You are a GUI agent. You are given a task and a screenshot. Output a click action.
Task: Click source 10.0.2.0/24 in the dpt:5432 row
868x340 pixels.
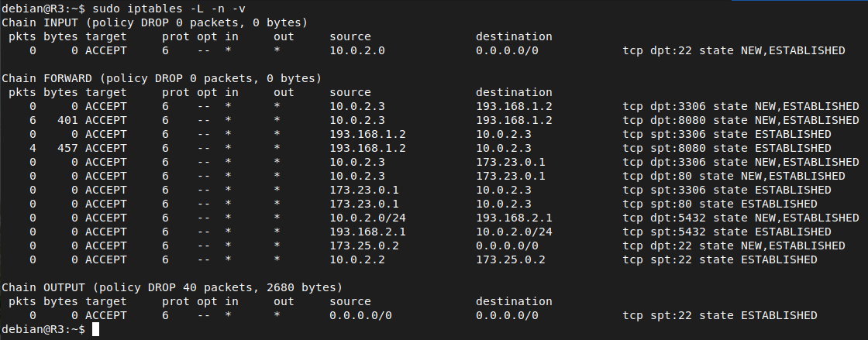click(367, 218)
